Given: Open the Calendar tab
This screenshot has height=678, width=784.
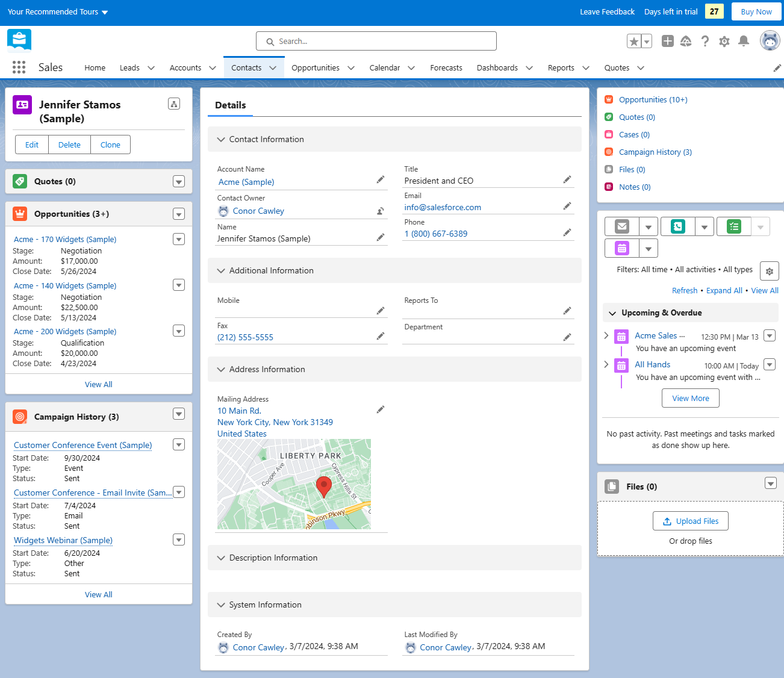Looking at the screenshot, I should [x=385, y=68].
